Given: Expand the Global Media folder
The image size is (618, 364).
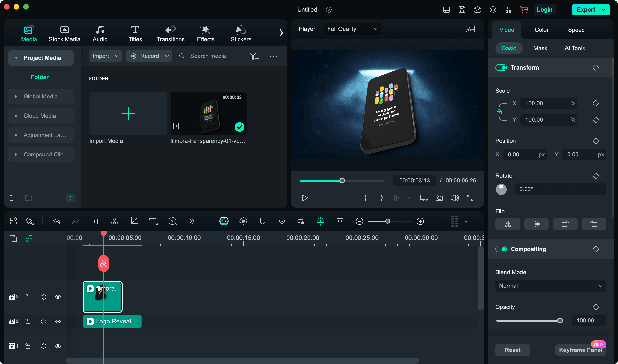Looking at the screenshot, I should tap(16, 96).
